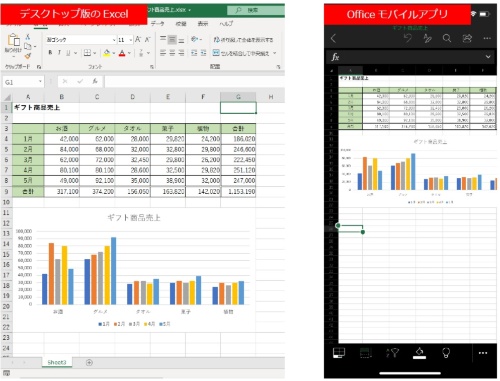Viewport: 500px width, 381px height.
Task: Open the Data ribbon tab
Action: pyautogui.click(x=157, y=23)
